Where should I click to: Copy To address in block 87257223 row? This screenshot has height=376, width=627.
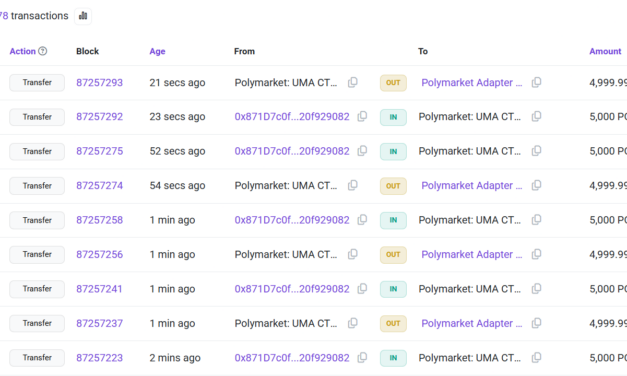536,357
